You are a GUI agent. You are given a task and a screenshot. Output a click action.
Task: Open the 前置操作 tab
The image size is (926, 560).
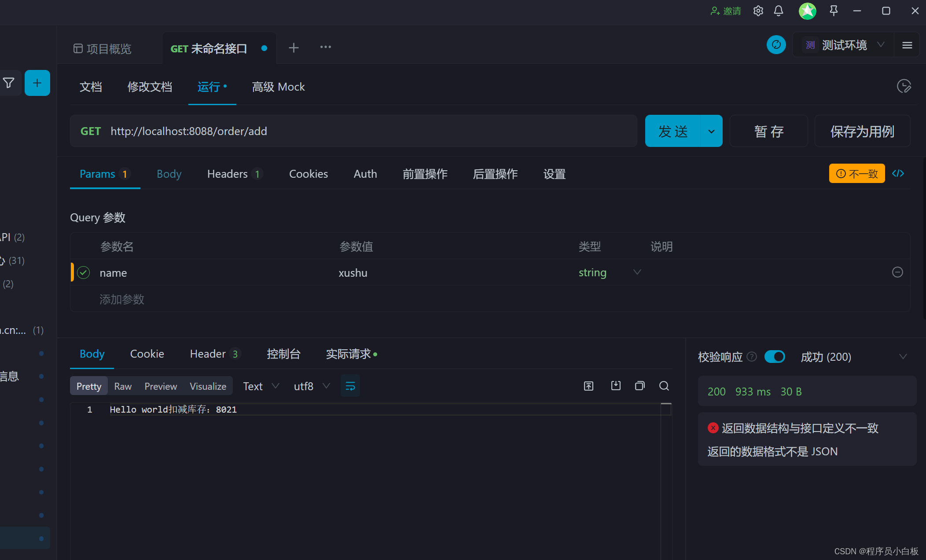tap(425, 174)
